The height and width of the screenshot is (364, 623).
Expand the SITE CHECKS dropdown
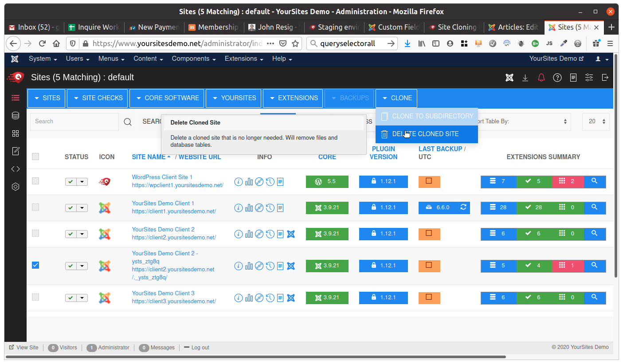pyautogui.click(x=98, y=98)
